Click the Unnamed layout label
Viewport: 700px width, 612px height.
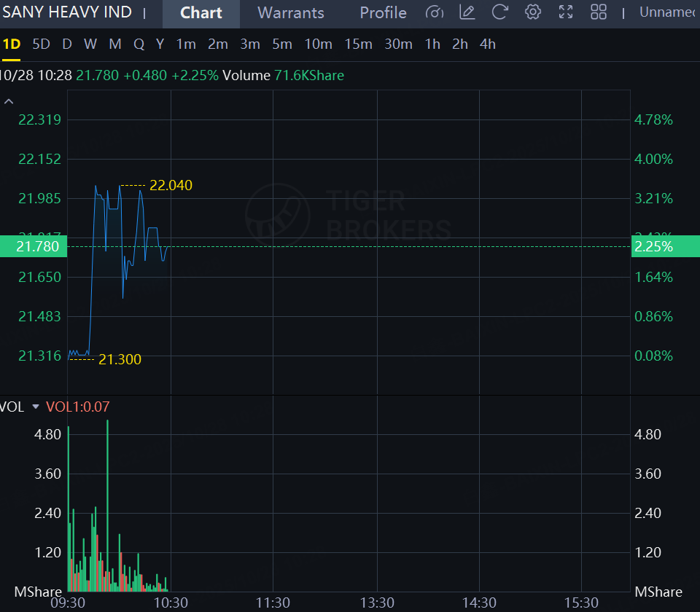[x=669, y=12]
